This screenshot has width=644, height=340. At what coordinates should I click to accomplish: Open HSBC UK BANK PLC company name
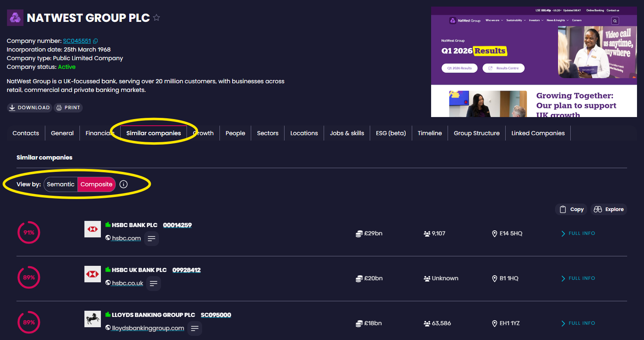tap(139, 270)
